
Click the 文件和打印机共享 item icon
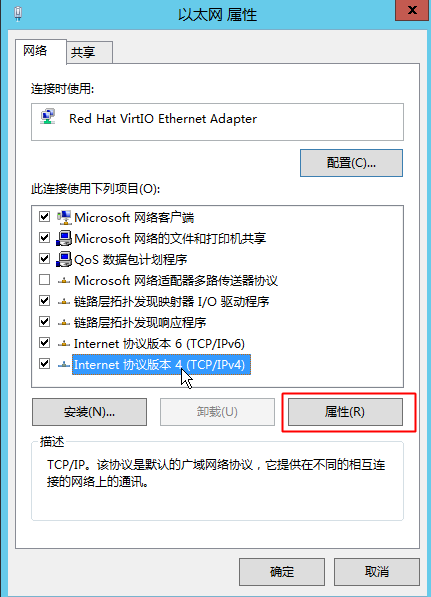pyautogui.click(x=64, y=238)
